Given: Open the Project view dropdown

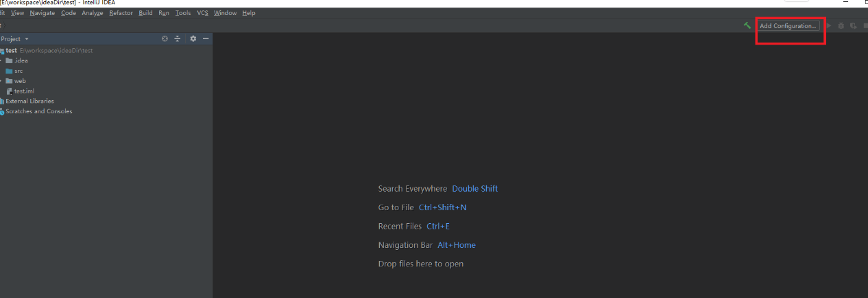Looking at the screenshot, I should (x=14, y=39).
